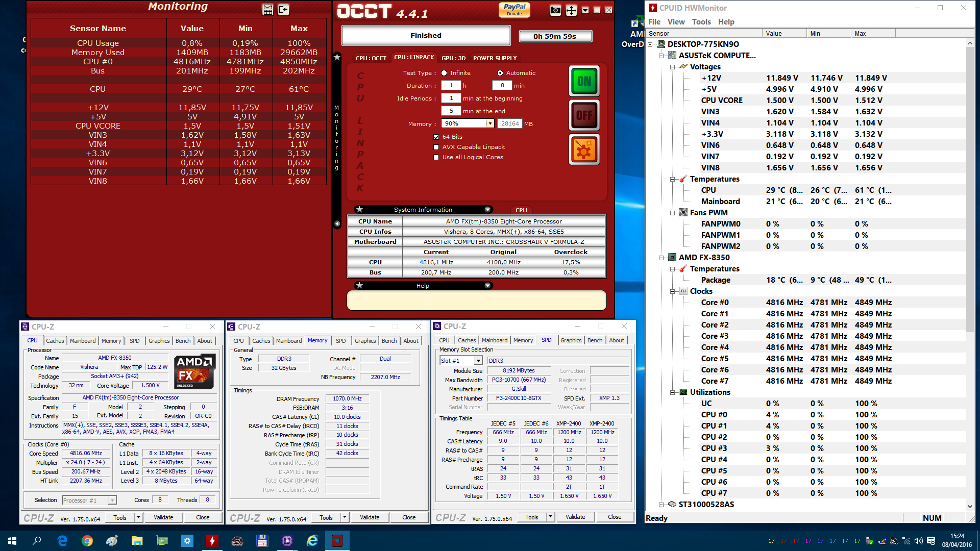
Task: Click the idle minutes at the end field
Action: [x=451, y=111]
